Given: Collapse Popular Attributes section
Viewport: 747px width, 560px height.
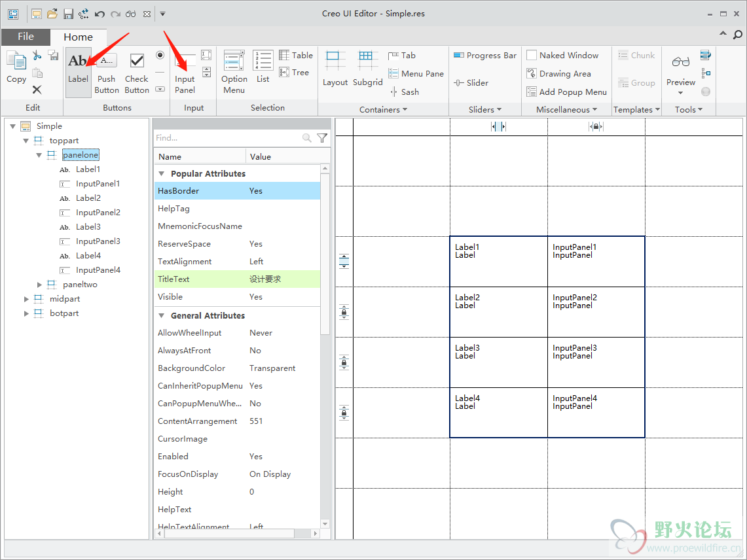Looking at the screenshot, I should tap(162, 174).
